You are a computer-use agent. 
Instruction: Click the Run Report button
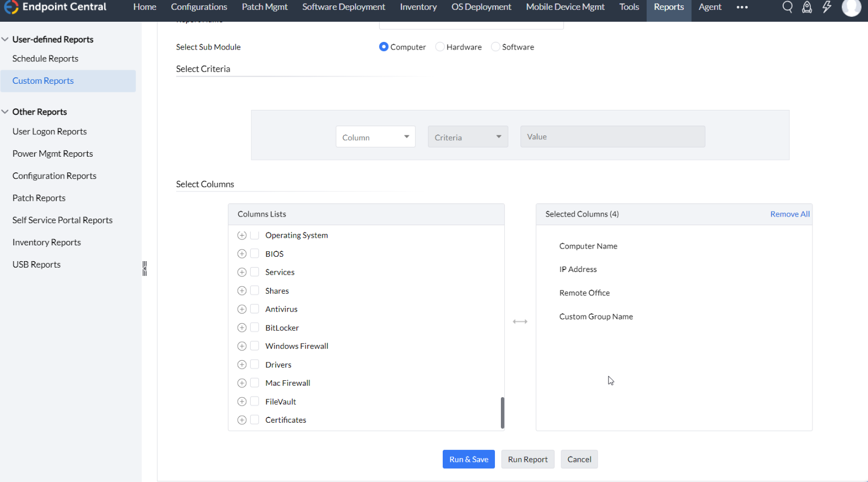[x=528, y=459]
